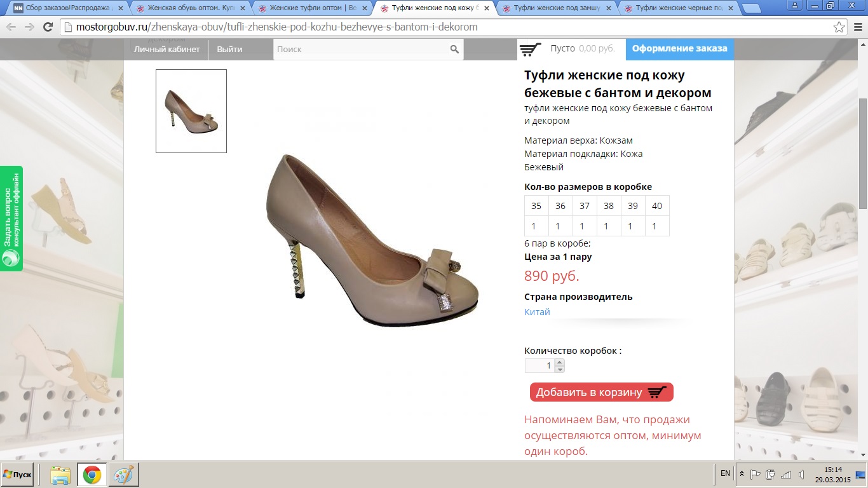Open network signal status in the tray

click(x=786, y=474)
